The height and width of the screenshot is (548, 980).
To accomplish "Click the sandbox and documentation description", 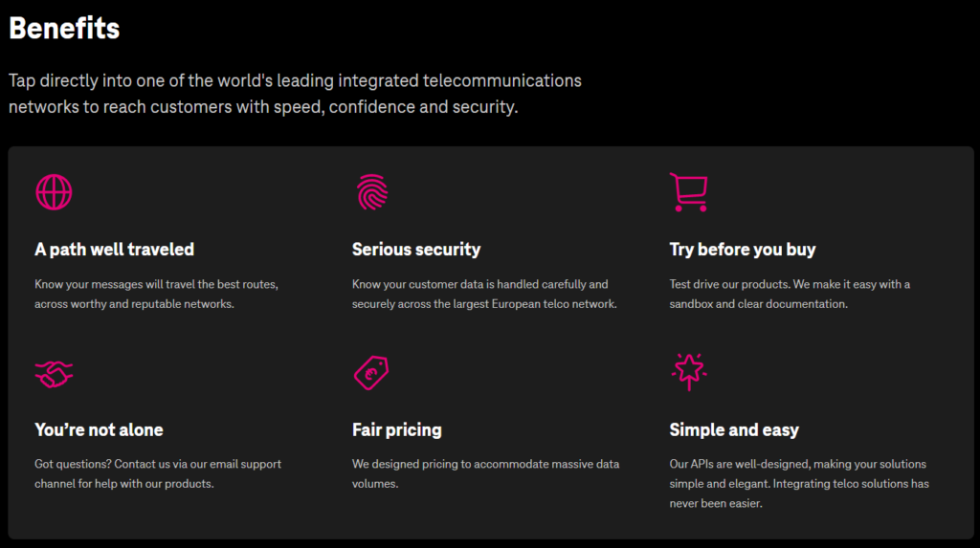I will point(790,294).
